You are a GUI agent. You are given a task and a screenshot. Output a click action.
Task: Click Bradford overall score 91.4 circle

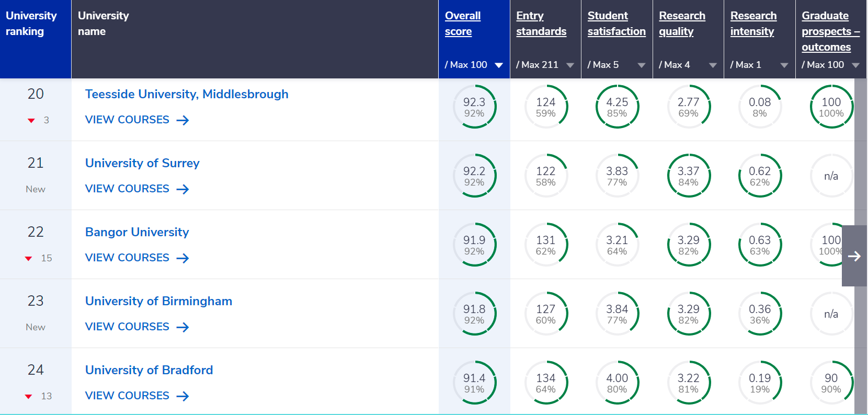[x=474, y=383]
